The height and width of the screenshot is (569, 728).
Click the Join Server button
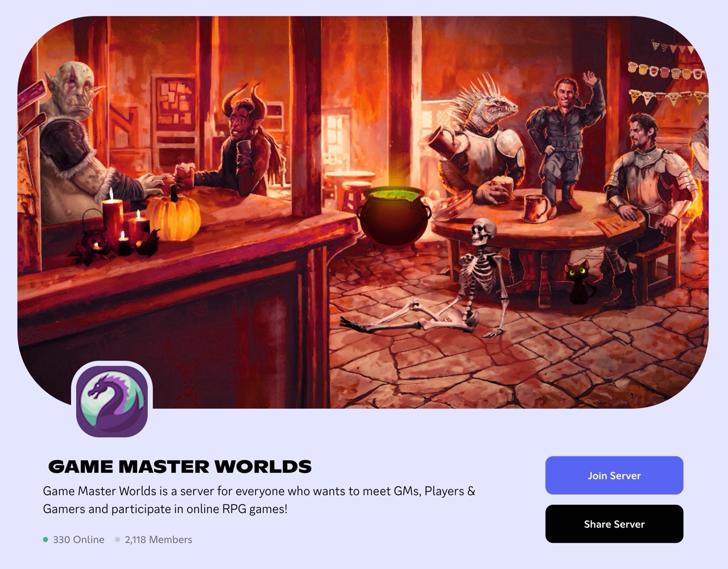click(x=614, y=475)
